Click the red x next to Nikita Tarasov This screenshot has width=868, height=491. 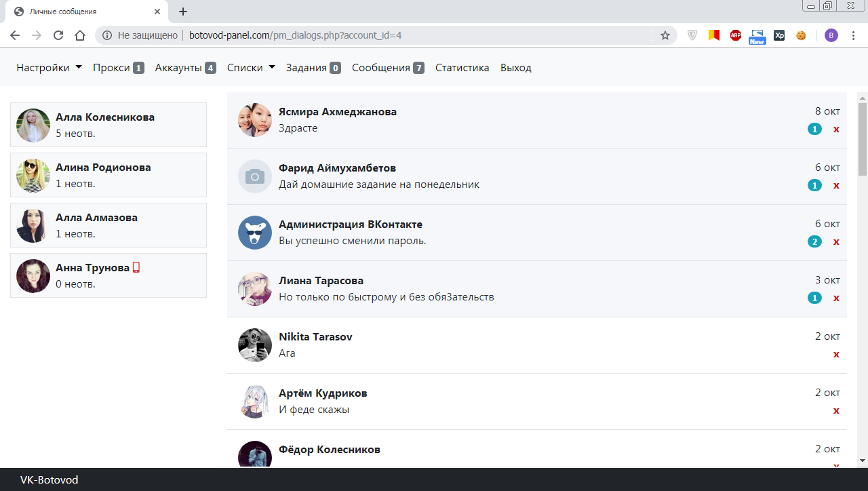(836, 354)
